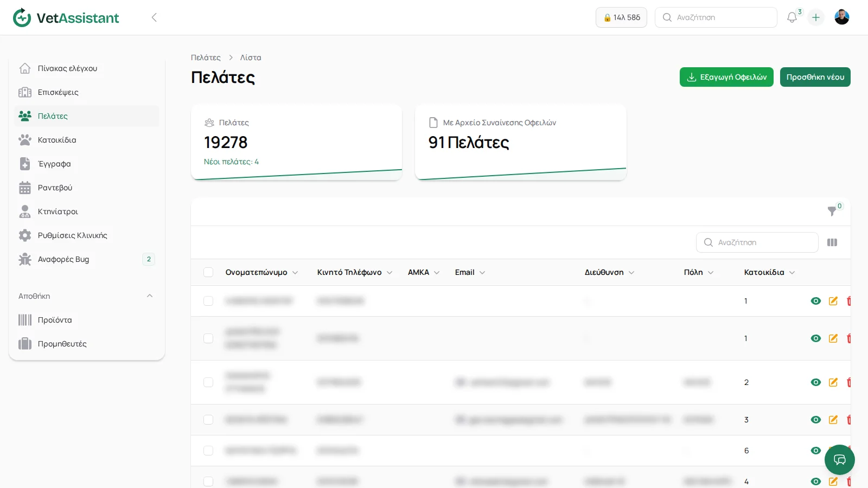Open the live chat support bubble
Screen dimensions: 868x488
pyautogui.click(x=840, y=460)
